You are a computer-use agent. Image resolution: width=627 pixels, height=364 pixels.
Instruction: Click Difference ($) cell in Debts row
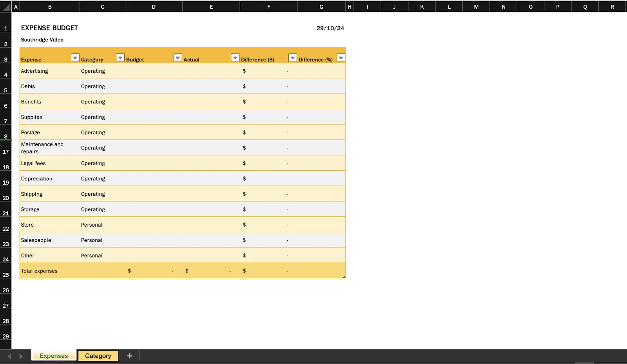269,86
